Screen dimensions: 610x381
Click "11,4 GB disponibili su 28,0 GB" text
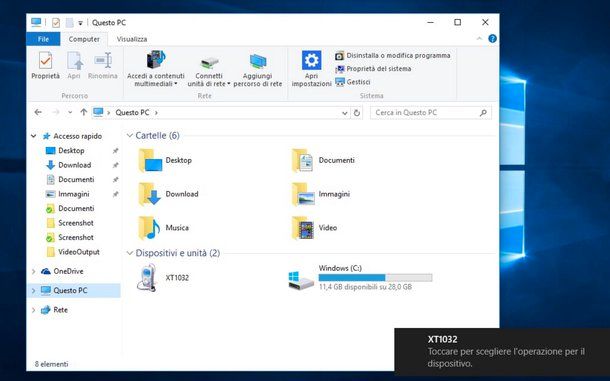point(365,287)
